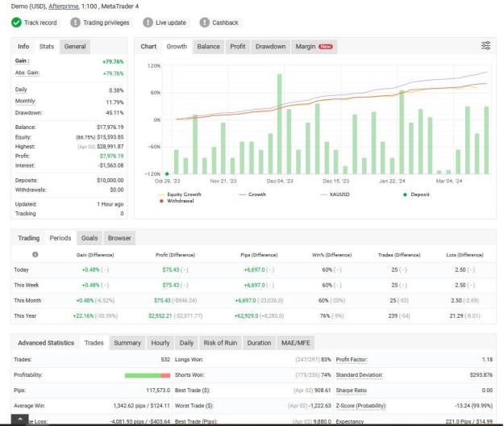Click the Track record label

click(40, 23)
